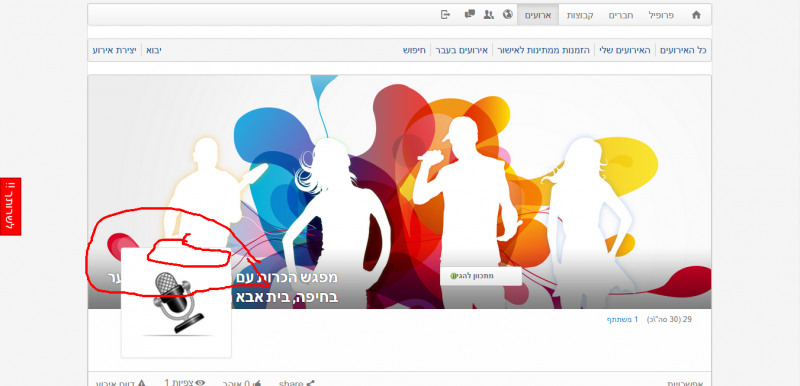Click the seats text 29 (30 סה"כ)
The image size is (800, 386).
[669, 320]
